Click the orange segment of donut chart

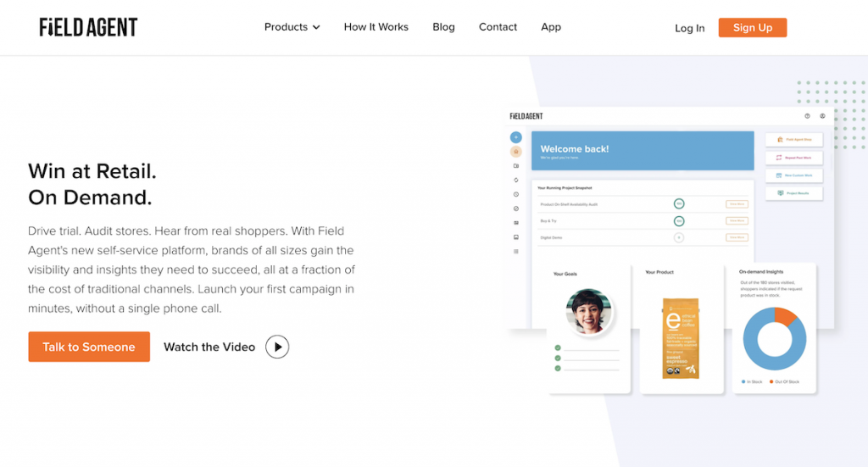[784, 316]
